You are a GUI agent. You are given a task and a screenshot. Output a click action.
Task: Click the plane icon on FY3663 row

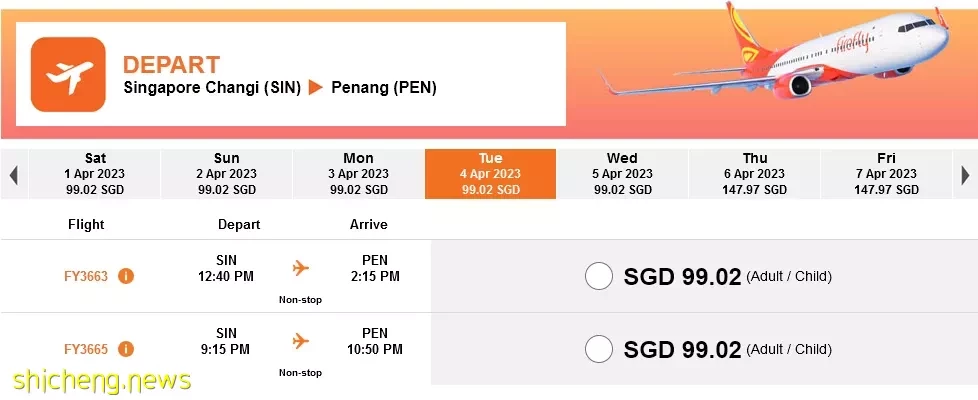click(x=301, y=268)
